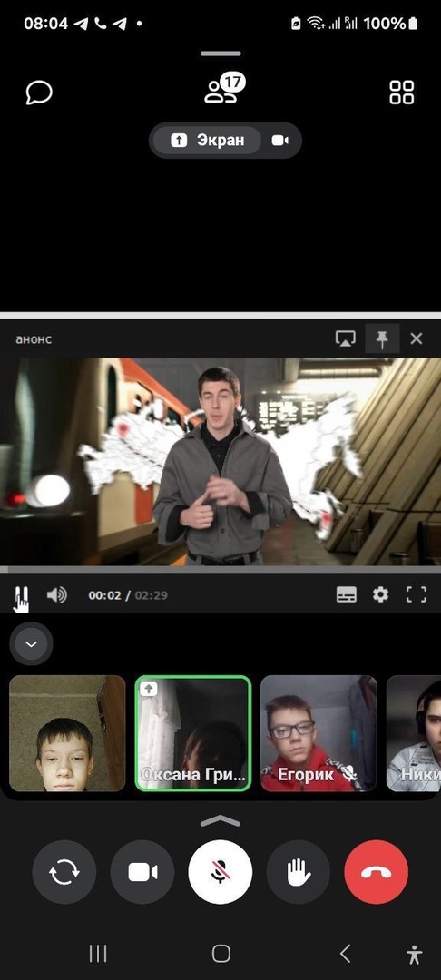The height and width of the screenshot is (980, 441).
Task: Select Егорик participant tile
Action: [x=318, y=734]
